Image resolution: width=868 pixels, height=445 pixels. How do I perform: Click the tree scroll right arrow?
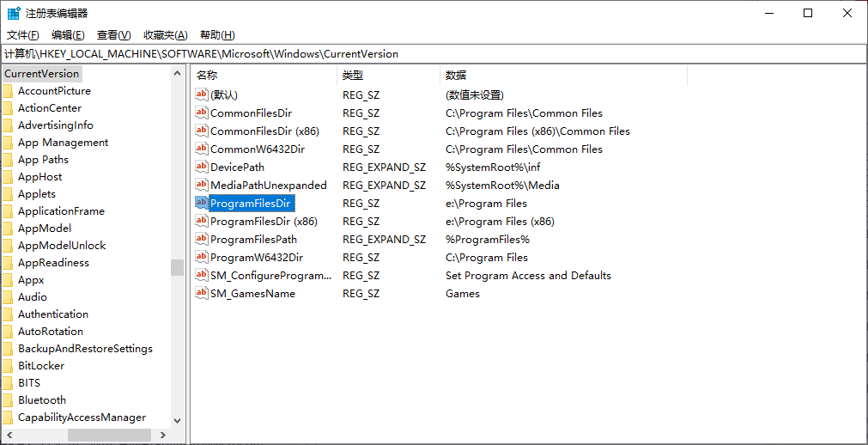(163, 435)
